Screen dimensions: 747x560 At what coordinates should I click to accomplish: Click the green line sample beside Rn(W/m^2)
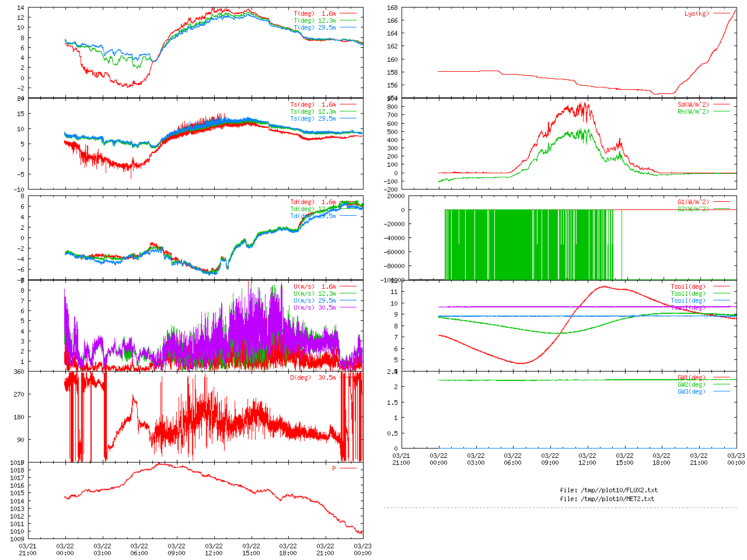coord(721,112)
